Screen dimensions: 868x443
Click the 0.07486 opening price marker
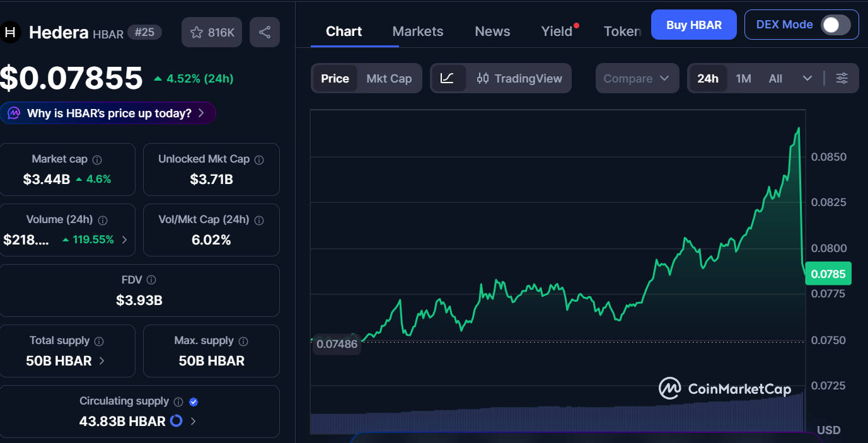coord(337,344)
